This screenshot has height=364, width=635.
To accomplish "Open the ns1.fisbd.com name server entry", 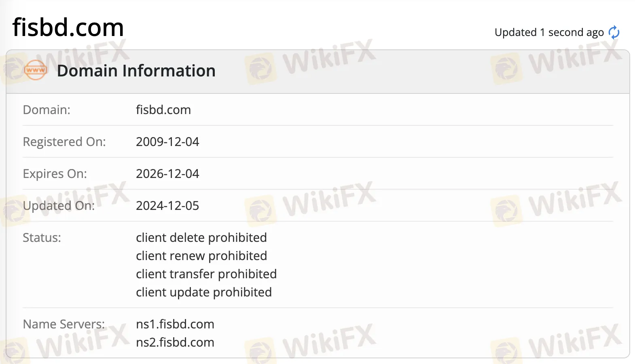I will tap(175, 324).
